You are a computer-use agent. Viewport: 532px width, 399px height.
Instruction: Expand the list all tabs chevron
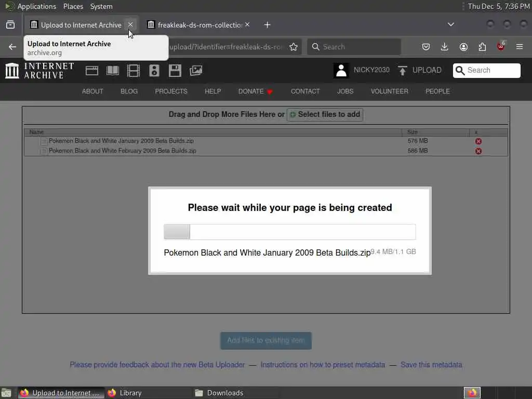(x=451, y=24)
